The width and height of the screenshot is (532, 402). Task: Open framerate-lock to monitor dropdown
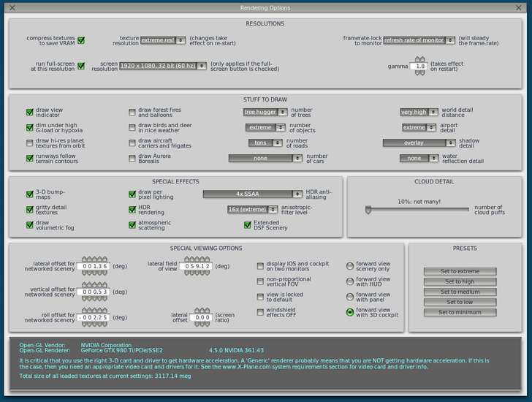click(419, 40)
